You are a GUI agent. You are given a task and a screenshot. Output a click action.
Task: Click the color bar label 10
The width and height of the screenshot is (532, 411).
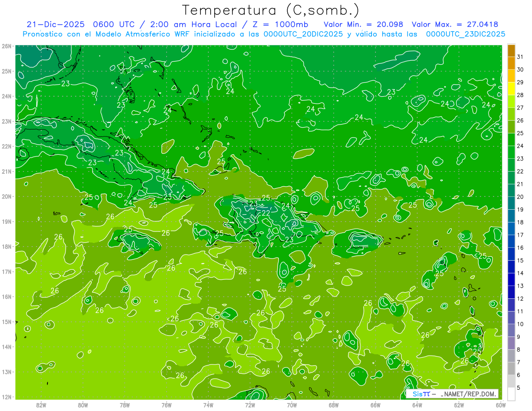520,324
